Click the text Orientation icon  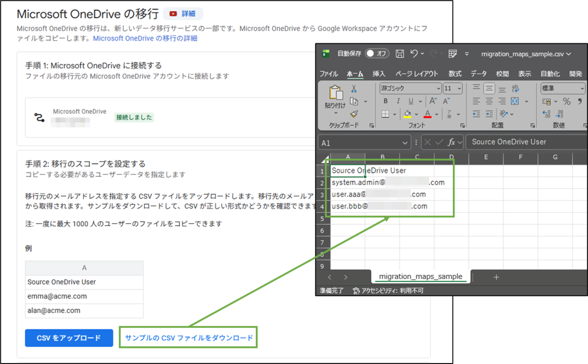[x=504, y=114]
